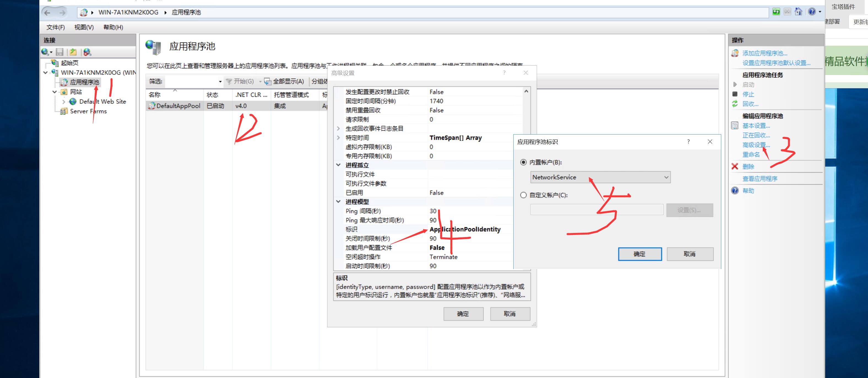This screenshot has width=868, height=378.
Task: Collapse the 进程模型 section
Action: [x=339, y=202]
